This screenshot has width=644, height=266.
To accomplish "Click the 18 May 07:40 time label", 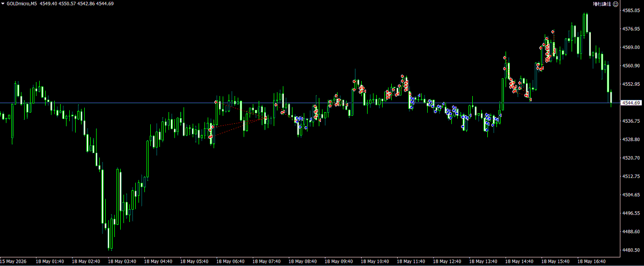I will point(267,261).
